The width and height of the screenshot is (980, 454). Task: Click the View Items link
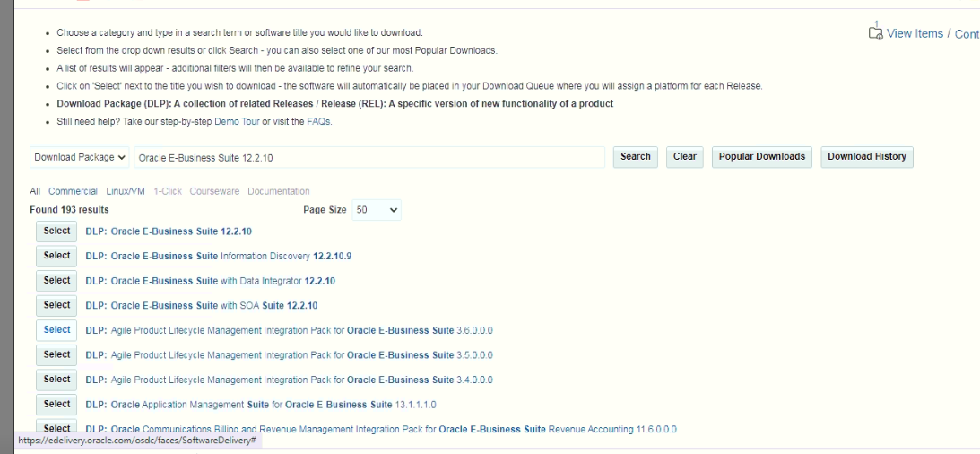915,34
